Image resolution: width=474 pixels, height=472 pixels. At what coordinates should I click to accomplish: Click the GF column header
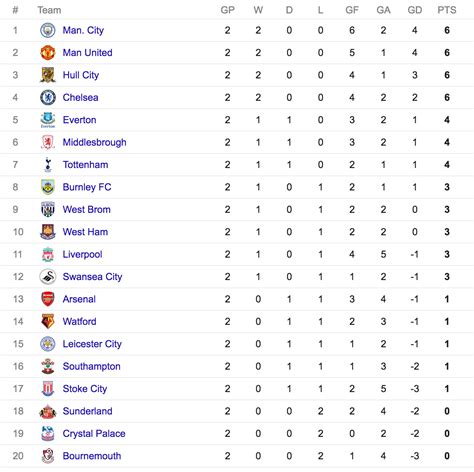(x=352, y=10)
